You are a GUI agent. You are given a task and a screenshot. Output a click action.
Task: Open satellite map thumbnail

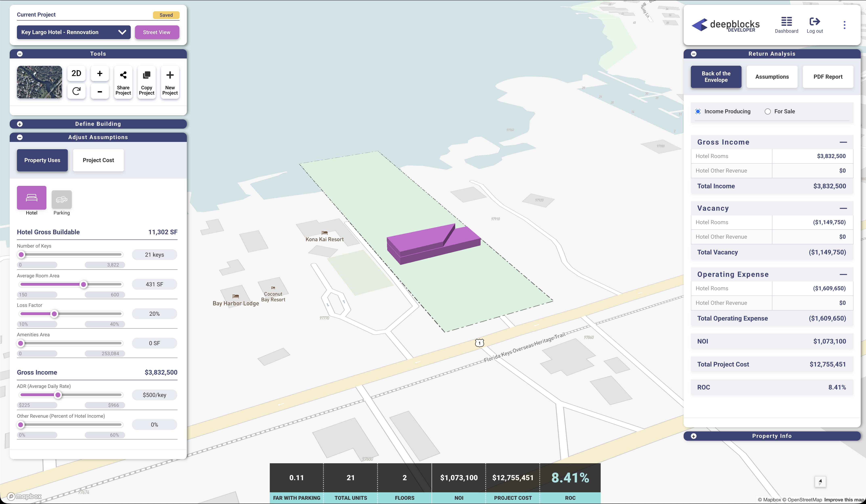40,82
